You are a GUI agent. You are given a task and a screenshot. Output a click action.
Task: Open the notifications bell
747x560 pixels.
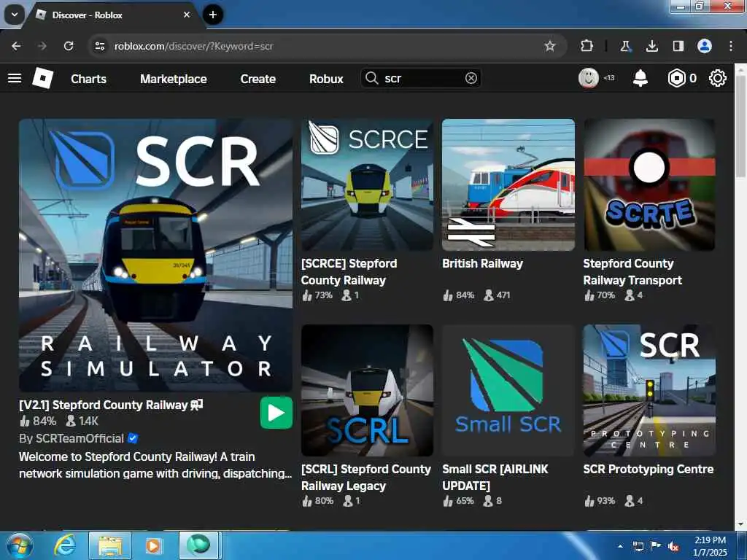640,78
